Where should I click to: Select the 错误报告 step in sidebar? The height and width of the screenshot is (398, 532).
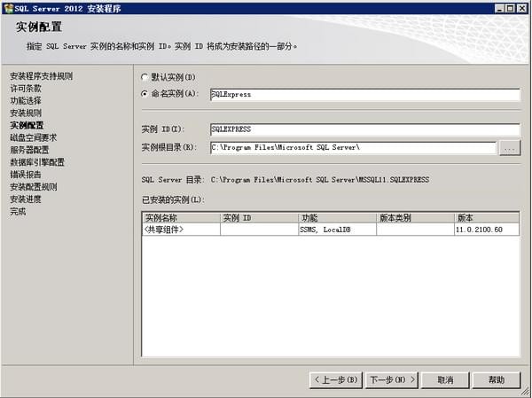pyautogui.click(x=26, y=175)
